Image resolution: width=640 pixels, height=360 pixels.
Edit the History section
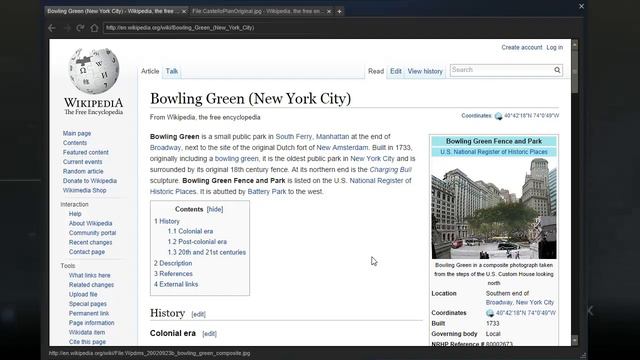[x=198, y=314]
